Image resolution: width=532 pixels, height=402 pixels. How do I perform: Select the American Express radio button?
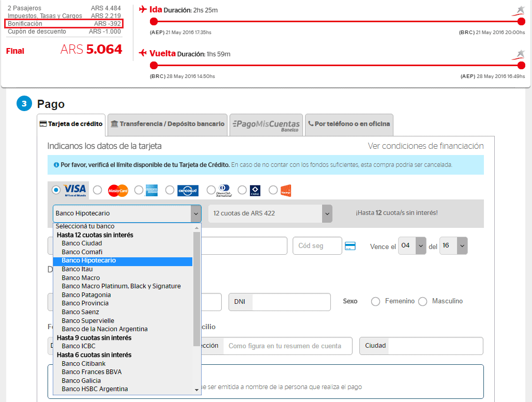click(139, 190)
